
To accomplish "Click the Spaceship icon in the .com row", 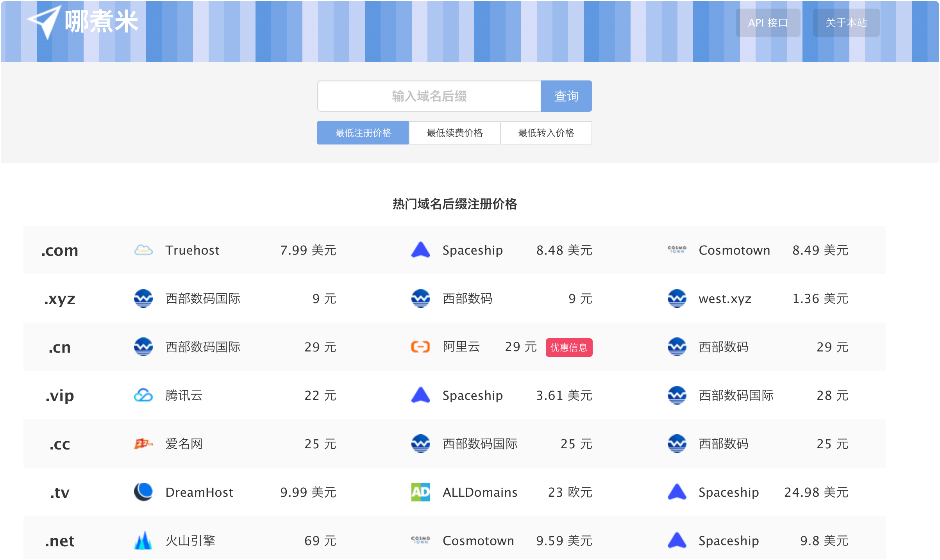I will (421, 250).
